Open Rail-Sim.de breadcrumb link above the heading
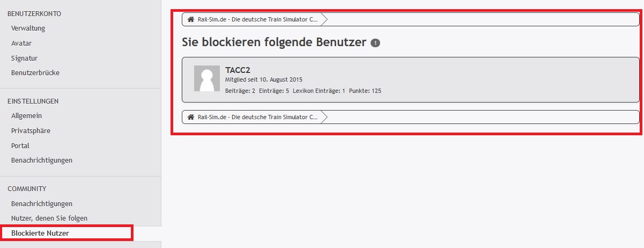Viewport: 644px width, 248px height. [x=257, y=19]
